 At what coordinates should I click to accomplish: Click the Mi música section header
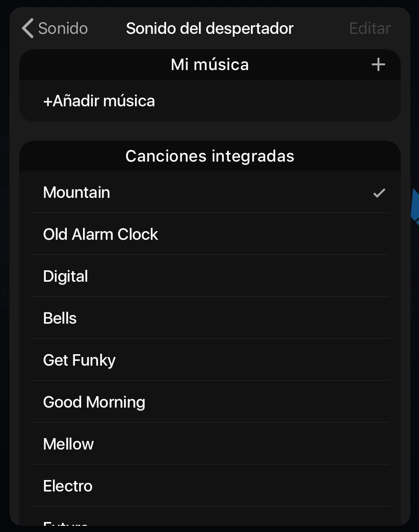209,65
